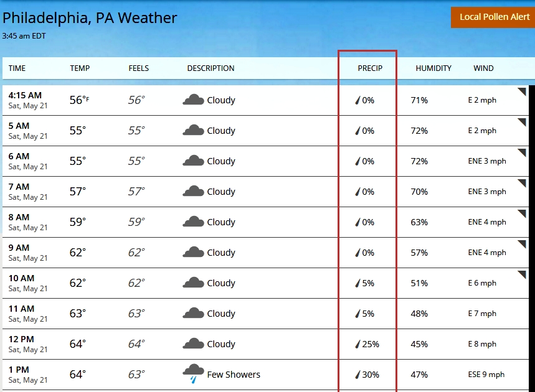This screenshot has width=535, height=392.
Task: Select the PRECIP column header
Action: pyautogui.click(x=369, y=68)
